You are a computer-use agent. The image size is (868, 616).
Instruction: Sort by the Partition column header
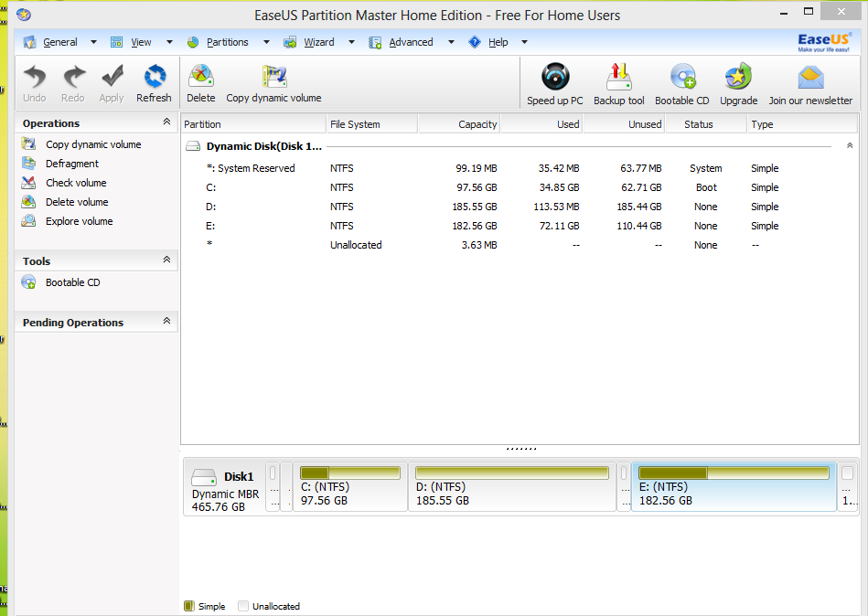point(253,124)
